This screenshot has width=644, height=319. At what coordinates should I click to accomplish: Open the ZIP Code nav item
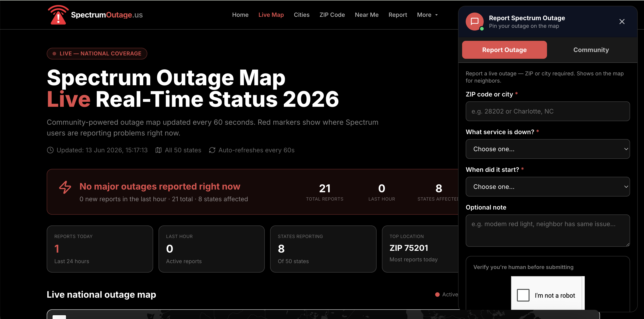(x=332, y=15)
